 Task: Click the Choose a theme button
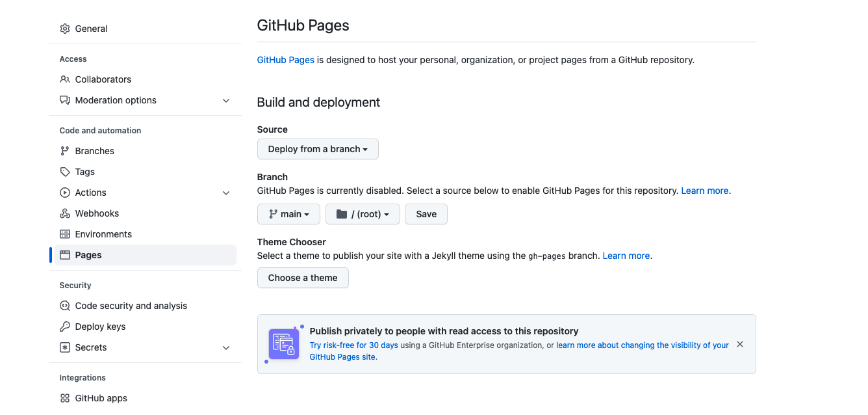[x=303, y=278]
